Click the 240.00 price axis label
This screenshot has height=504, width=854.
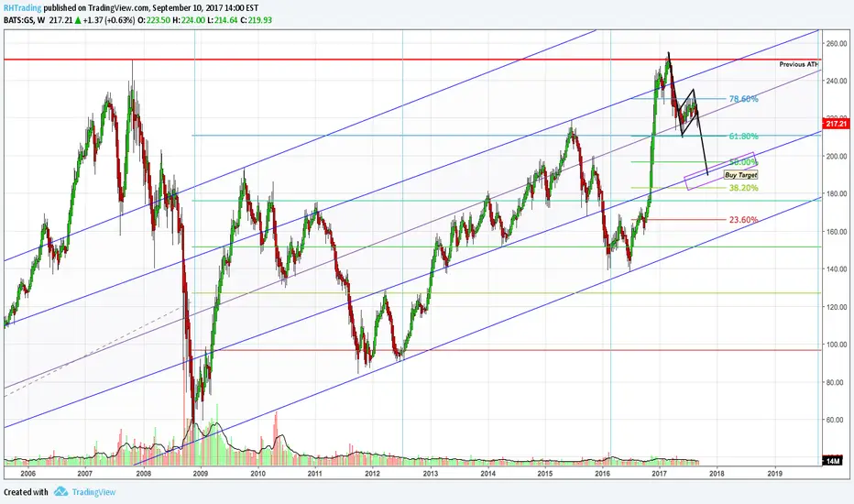836,81
